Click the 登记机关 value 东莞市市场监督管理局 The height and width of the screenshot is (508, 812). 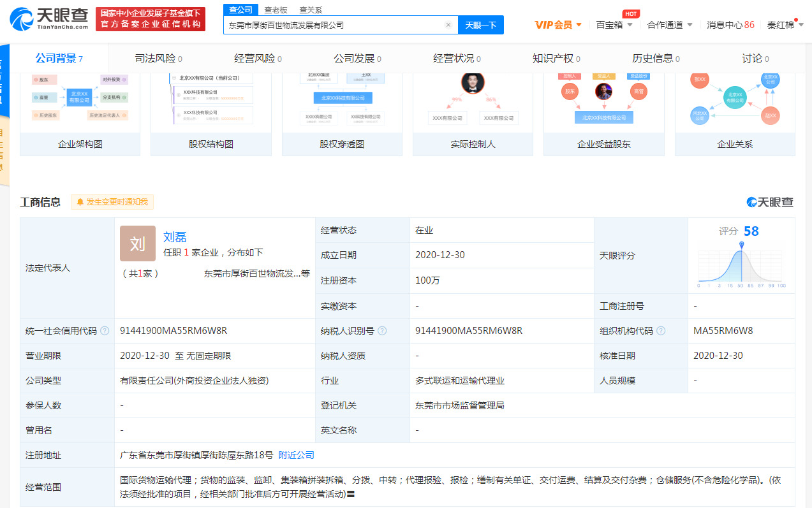pyautogui.click(x=460, y=405)
